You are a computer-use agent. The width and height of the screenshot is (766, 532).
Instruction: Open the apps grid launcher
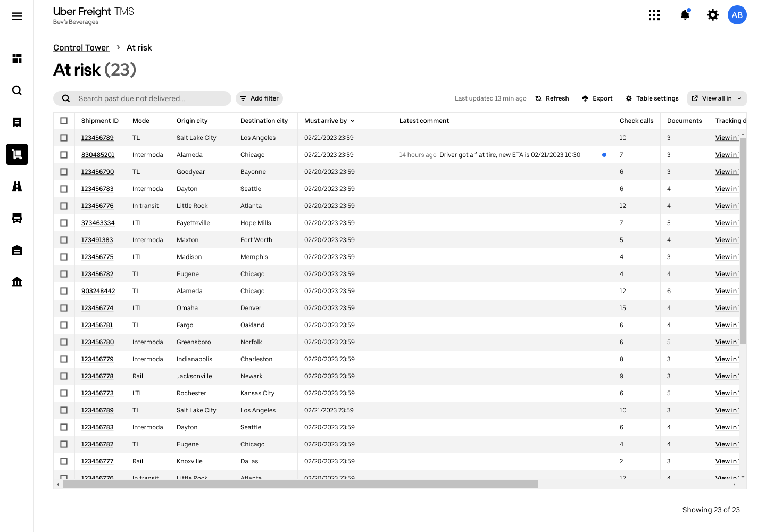[x=654, y=15]
